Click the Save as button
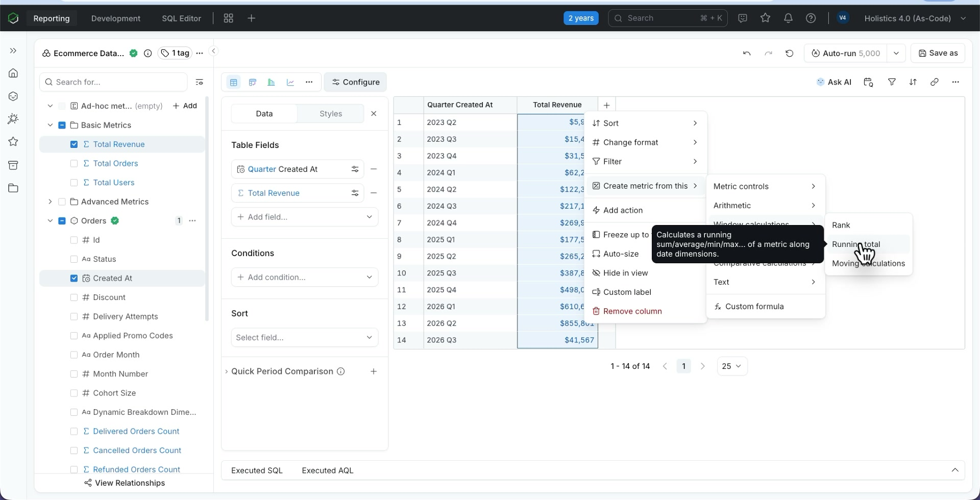This screenshot has width=980, height=500. [x=938, y=53]
